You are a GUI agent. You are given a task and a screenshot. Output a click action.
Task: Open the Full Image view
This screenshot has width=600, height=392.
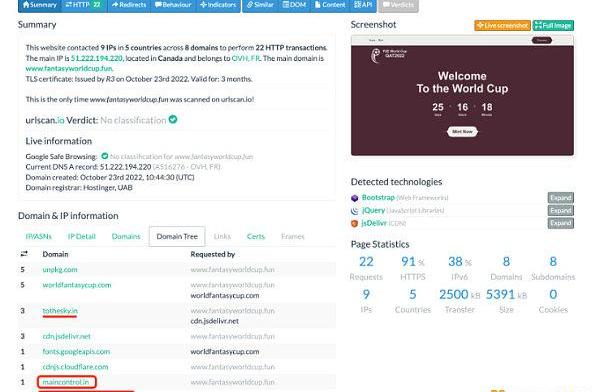(553, 26)
